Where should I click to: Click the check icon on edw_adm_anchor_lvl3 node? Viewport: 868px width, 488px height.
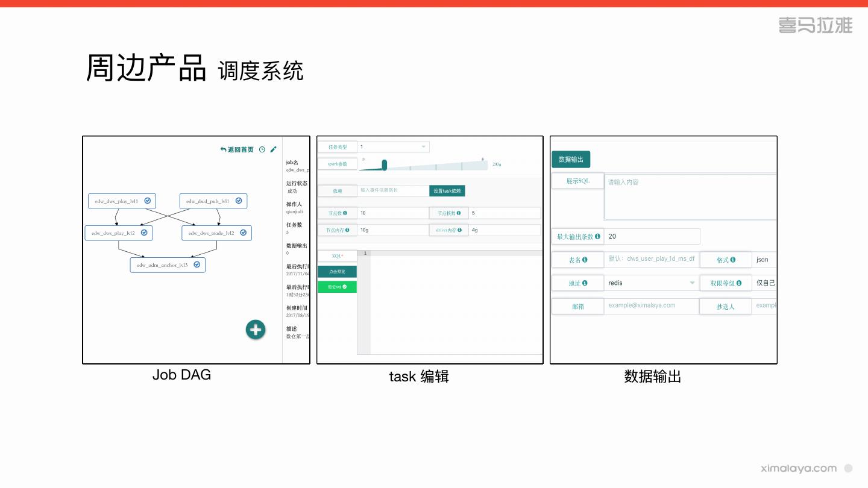click(197, 264)
